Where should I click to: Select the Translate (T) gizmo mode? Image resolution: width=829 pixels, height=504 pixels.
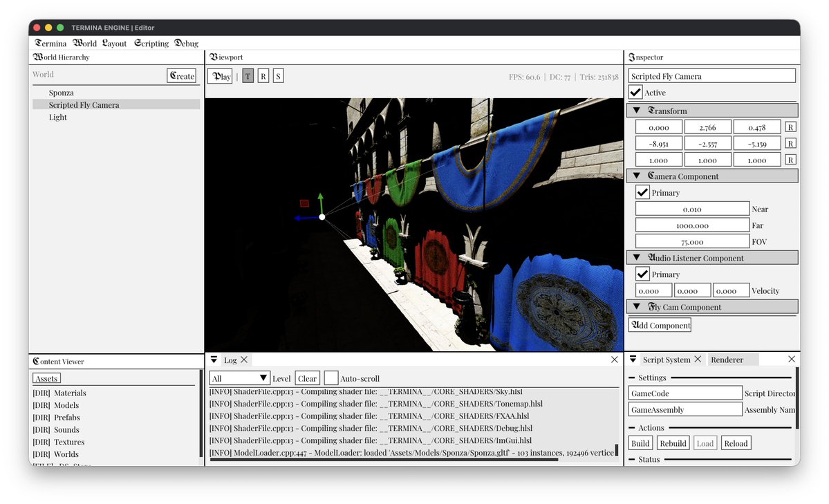(x=248, y=76)
